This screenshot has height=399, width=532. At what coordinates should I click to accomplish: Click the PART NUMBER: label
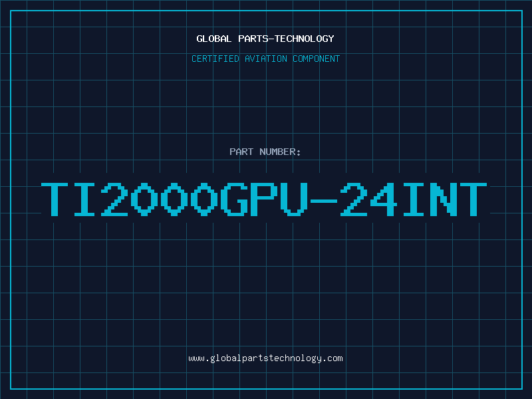pos(265,152)
